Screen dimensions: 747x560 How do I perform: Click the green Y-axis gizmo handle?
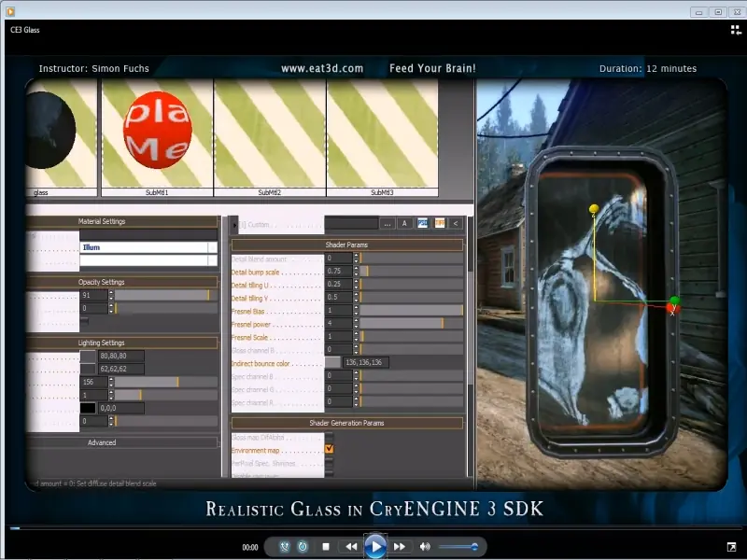coord(674,300)
